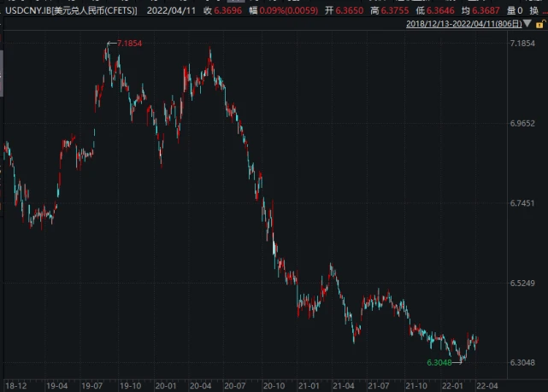Click the 2018/12/13-2022/04/11 date range link
Image resolution: width=548 pixels, height=392 pixels.
tap(463, 24)
